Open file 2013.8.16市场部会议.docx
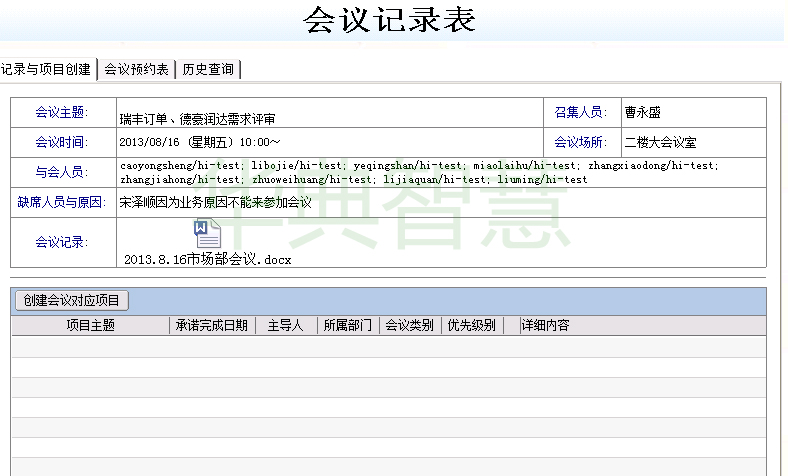The image size is (788, 476). coord(208,259)
